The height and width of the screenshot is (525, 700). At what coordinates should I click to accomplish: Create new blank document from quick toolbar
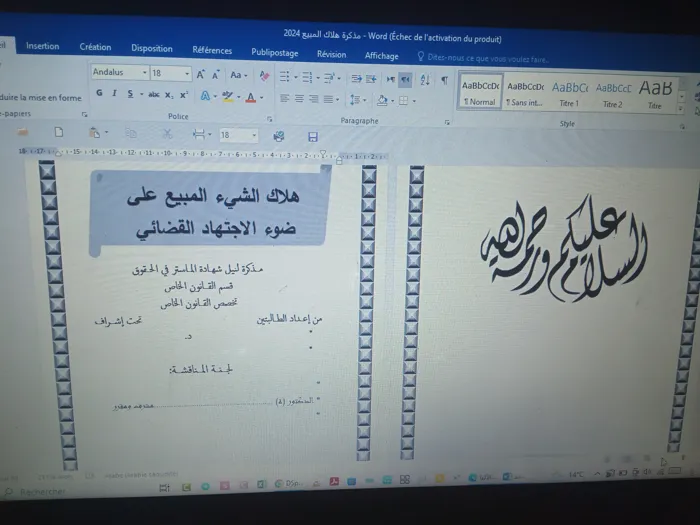(58, 132)
